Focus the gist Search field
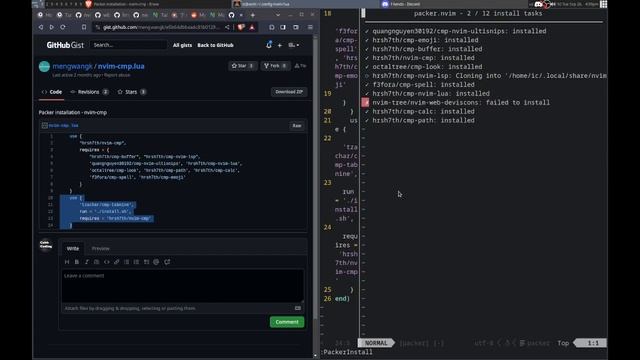Viewport: 640px width, 360px height. (x=128, y=45)
